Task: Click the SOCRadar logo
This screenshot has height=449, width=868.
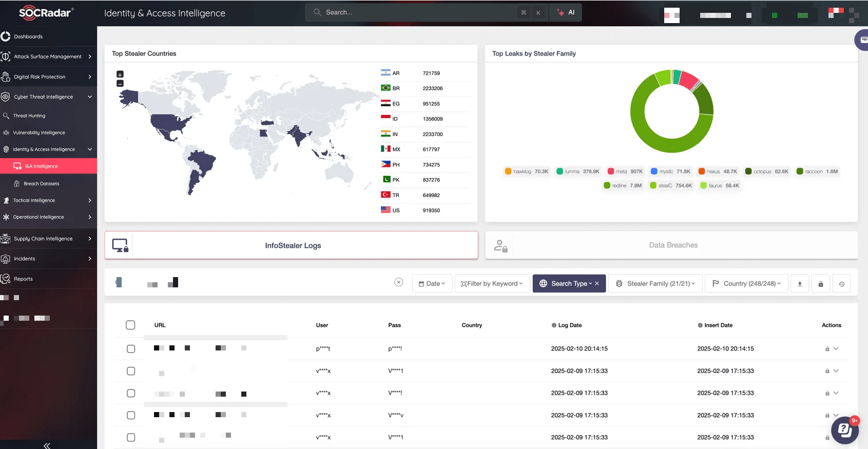Action: tap(46, 13)
